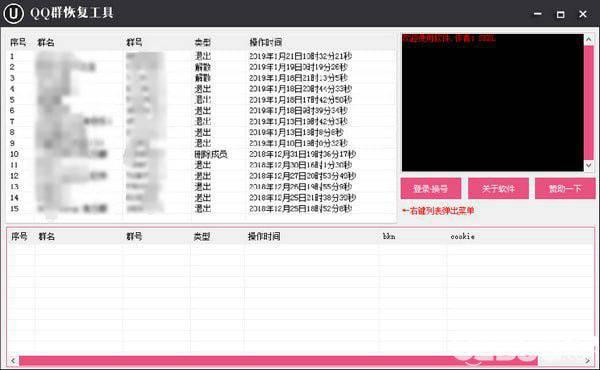Image resolution: width=600 pixels, height=370 pixels.
Task: Select row number 6 in upper list
Action: click(x=201, y=111)
